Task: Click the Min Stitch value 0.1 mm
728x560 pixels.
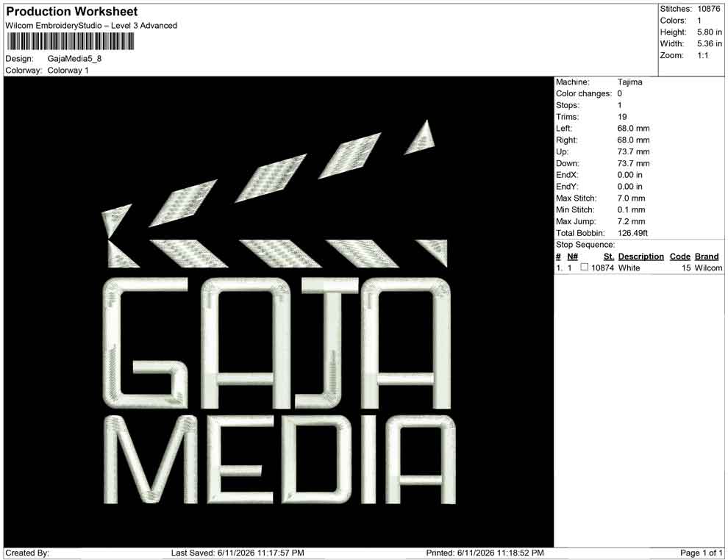Action: tap(632, 209)
